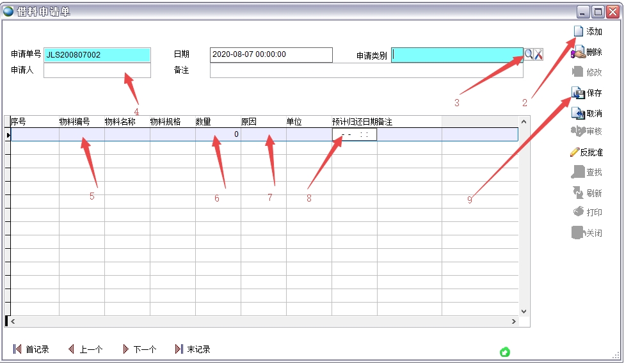Click the 添加 (Add) document icon
Image resolution: width=624 pixels, height=364 pixels.
pyautogui.click(x=578, y=31)
